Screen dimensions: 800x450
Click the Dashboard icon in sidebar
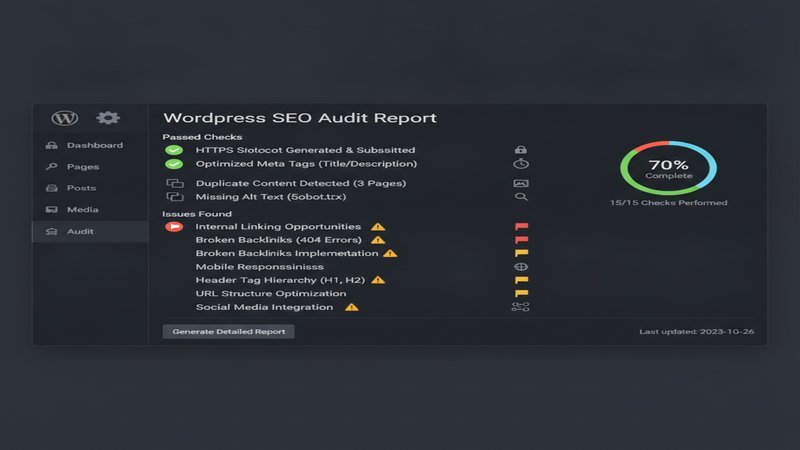point(52,145)
